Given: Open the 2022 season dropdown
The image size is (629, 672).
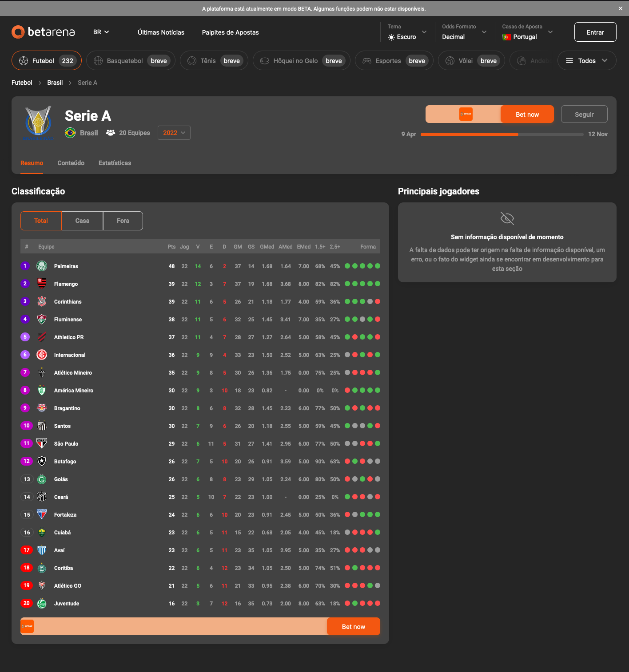Looking at the screenshot, I should point(174,132).
